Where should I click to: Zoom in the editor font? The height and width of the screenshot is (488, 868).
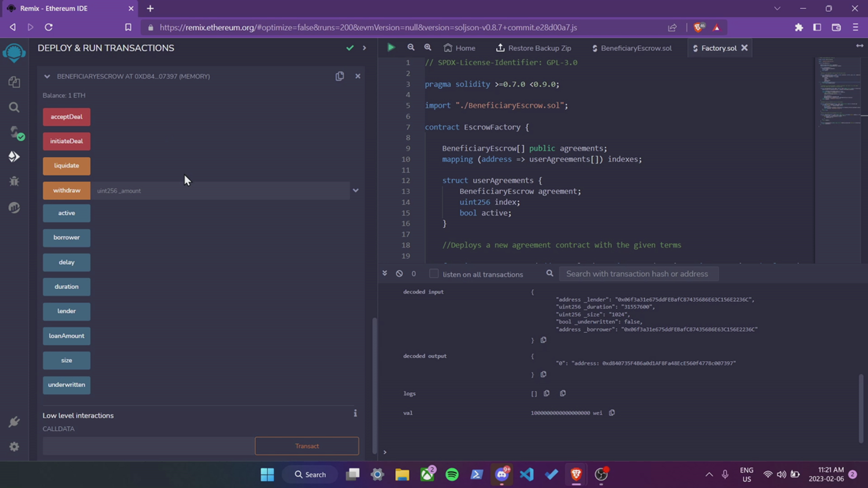(x=427, y=47)
